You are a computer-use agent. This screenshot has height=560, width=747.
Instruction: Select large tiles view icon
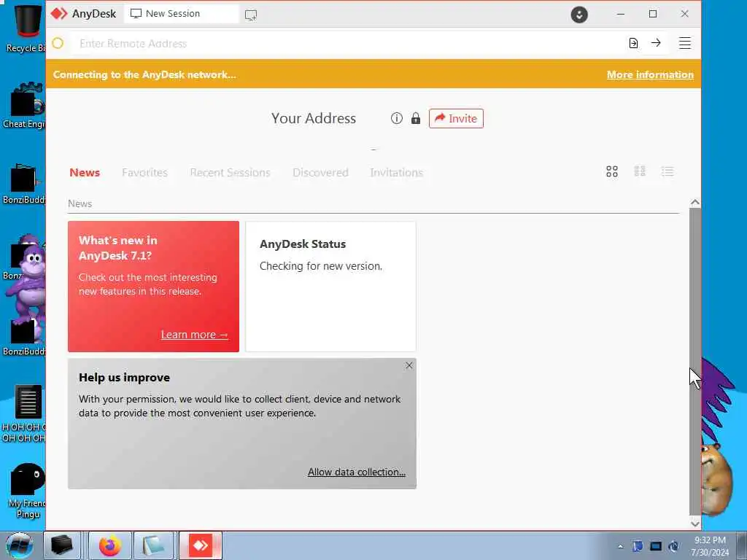(x=612, y=171)
